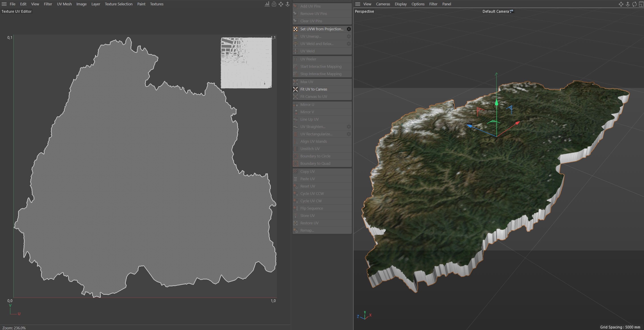The image size is (644, 330).
Task: Click the histogram icon in UV editor header
Action: pyautogui.click(x=267, y=4)
